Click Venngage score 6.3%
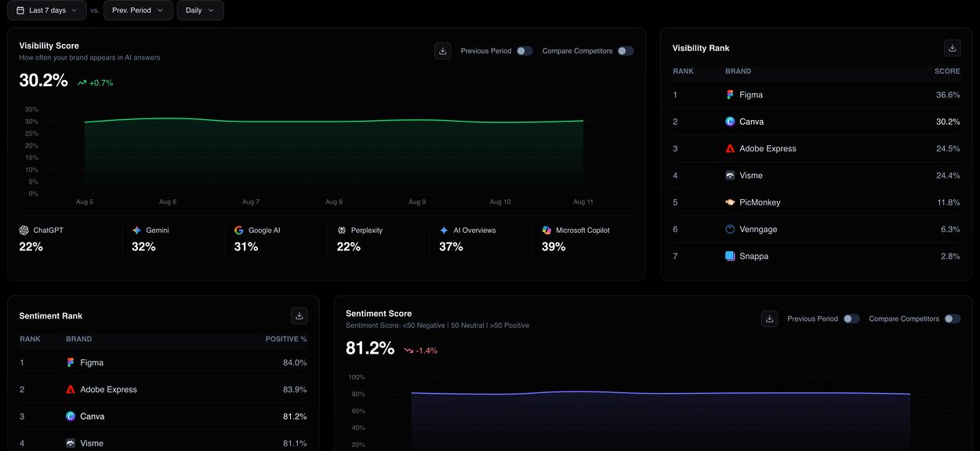Screen dimensions: 980x451 coord(950,229)
